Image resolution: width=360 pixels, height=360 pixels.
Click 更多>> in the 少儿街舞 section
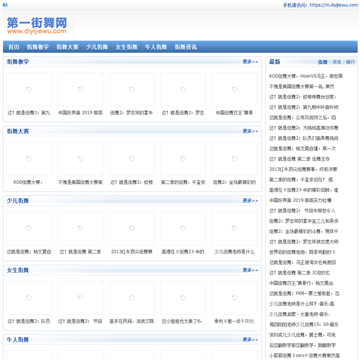(250, 201)
